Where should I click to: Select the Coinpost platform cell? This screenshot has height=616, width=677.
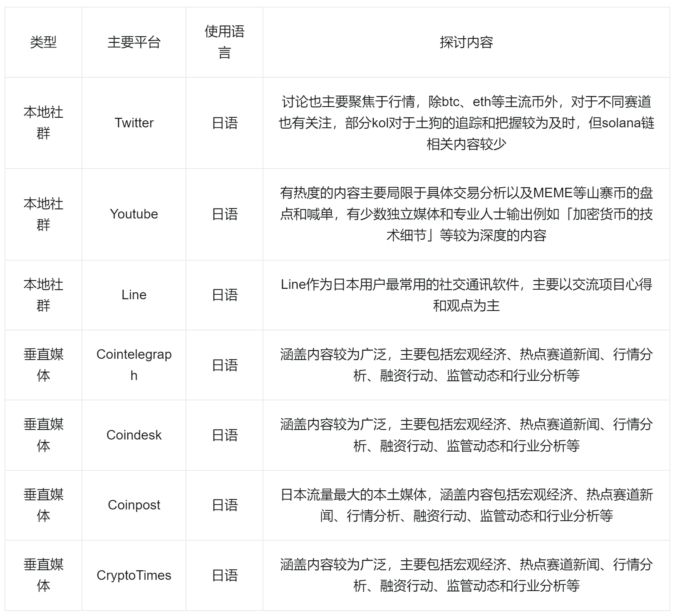click(x=134, y=505)
